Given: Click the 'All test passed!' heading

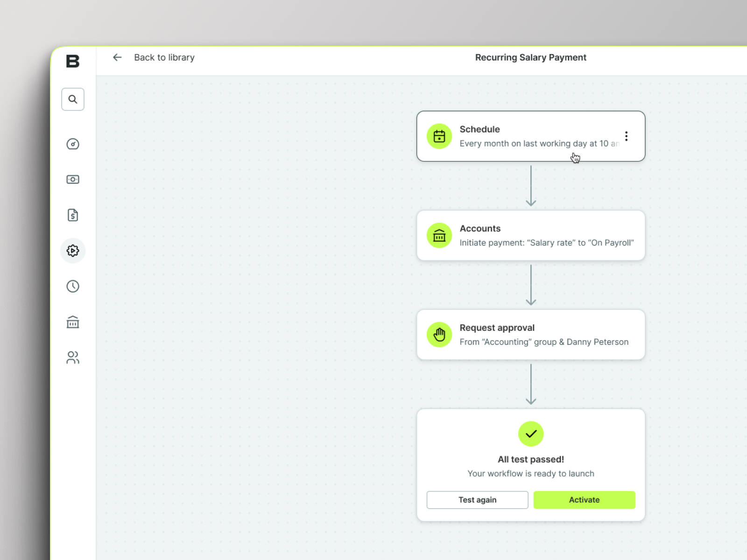Looking at the screenshot, I should point(531,460).
